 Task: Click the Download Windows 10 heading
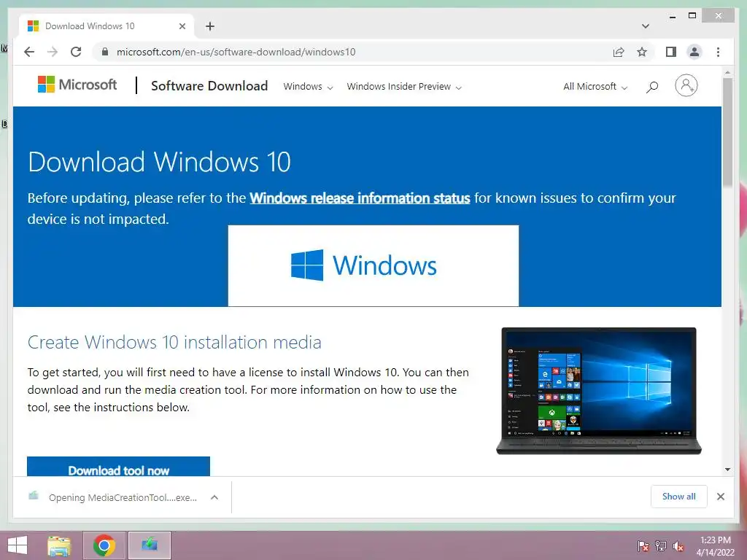coord(159,162)
